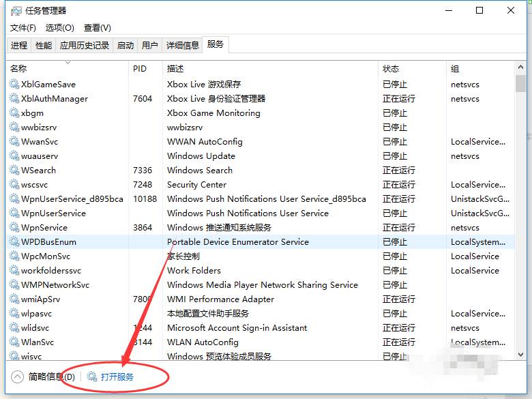This screenshot has width=532, height=399.
Task: Click the 简略信息(D) label
Action: coord(52,376)
